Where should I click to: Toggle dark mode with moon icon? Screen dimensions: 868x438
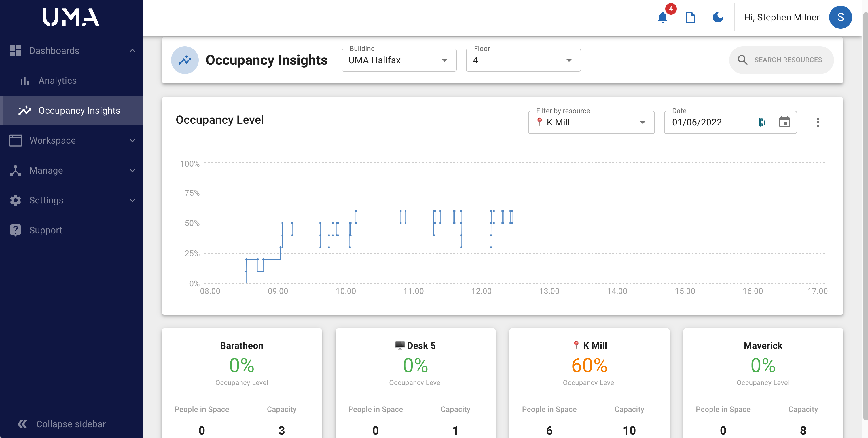coord(718,18)
